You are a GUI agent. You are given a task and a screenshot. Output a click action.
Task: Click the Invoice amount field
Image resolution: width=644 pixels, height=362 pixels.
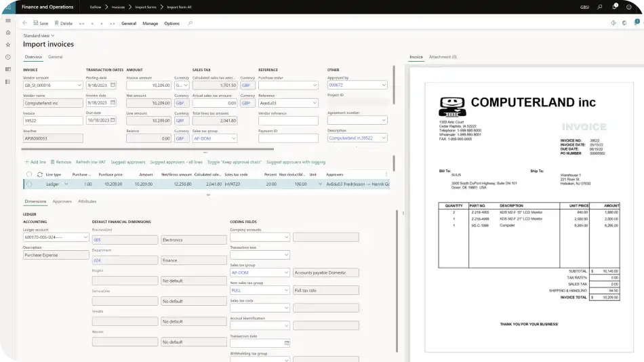coord(148,85)
